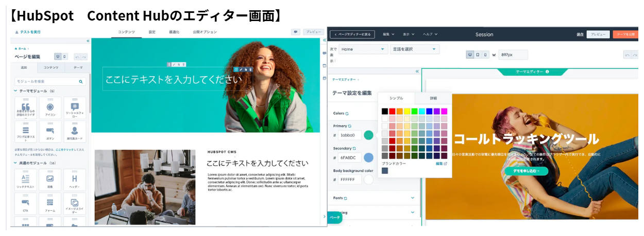Redo in the theme editor toolbar

coord(635,55)
